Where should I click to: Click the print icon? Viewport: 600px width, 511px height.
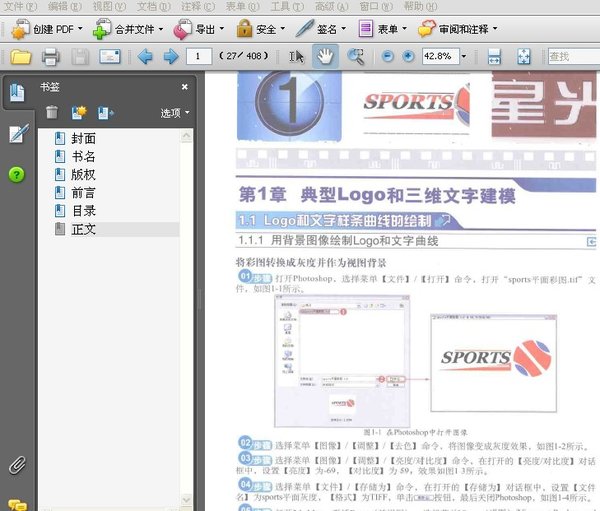coord(51,57)
